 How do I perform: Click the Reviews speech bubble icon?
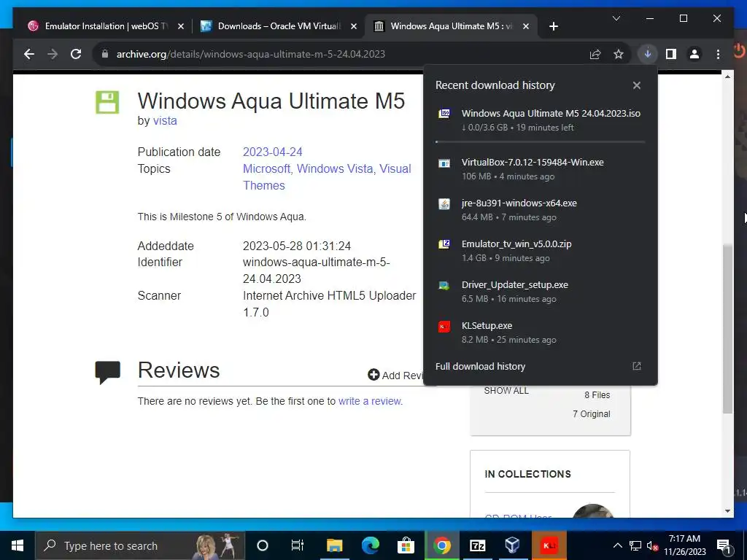coord(108,373)
